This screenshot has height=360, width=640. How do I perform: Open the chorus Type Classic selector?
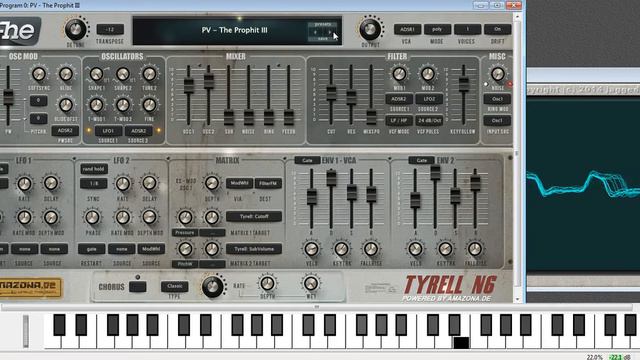(x=175, y=286)
